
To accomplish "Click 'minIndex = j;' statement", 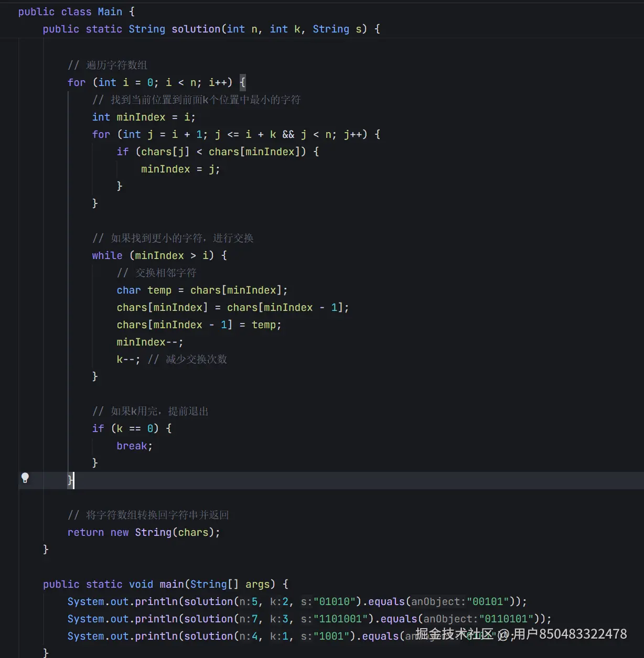I will (x=180, y=169).
